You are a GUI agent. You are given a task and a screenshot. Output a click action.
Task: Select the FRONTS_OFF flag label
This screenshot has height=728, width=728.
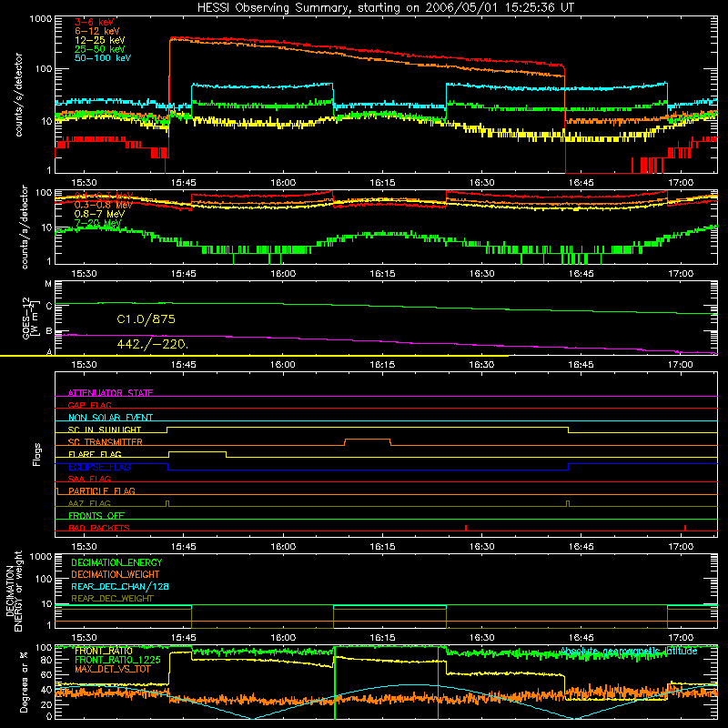pos(96,516)
